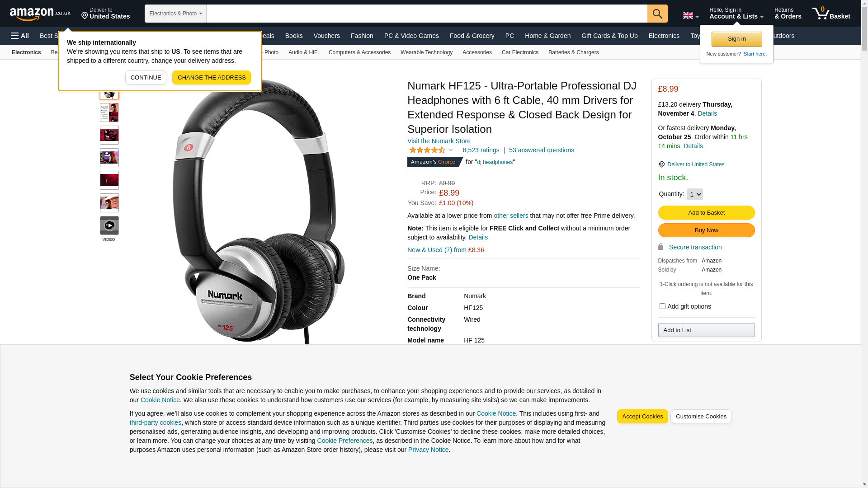Select Wearable Technology in the sub-navigation

click(426, 52)
